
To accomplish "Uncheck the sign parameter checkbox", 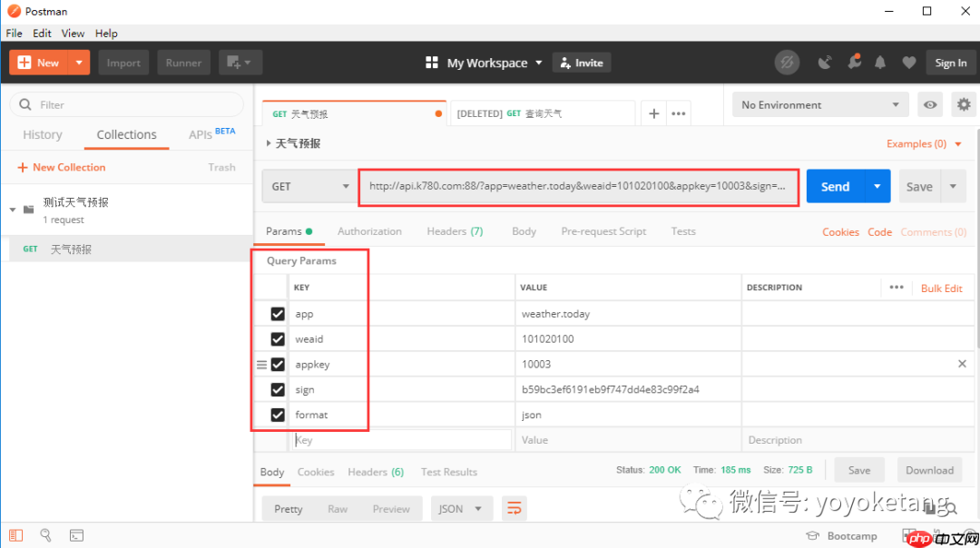I will pyautogui.click(x=278, y=389).
